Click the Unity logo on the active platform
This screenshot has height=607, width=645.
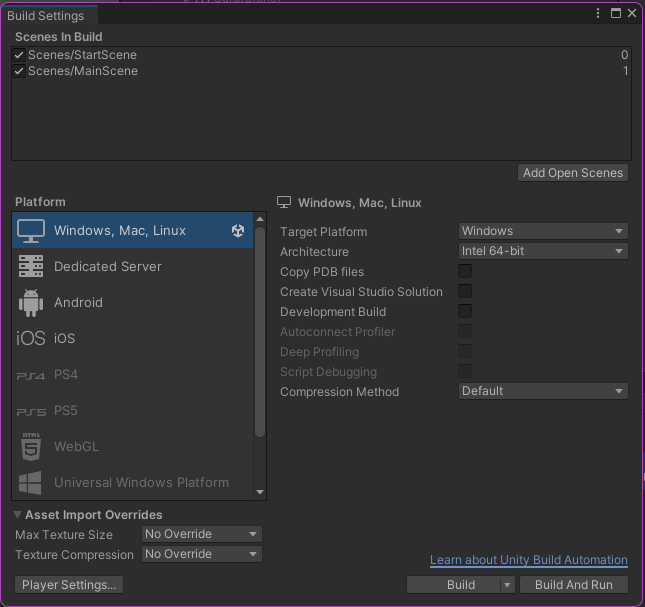238,231
